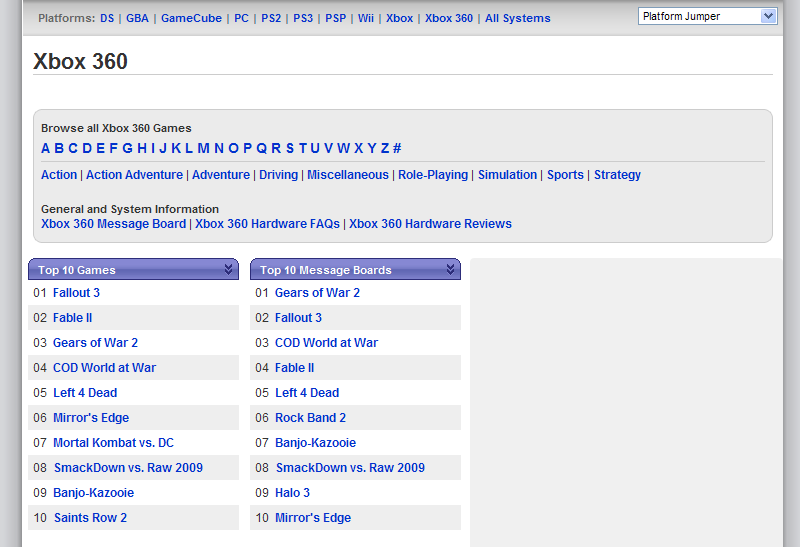Viewport: 800px width, 547px height.
Task: View All Systems
Action: (518, 18)
